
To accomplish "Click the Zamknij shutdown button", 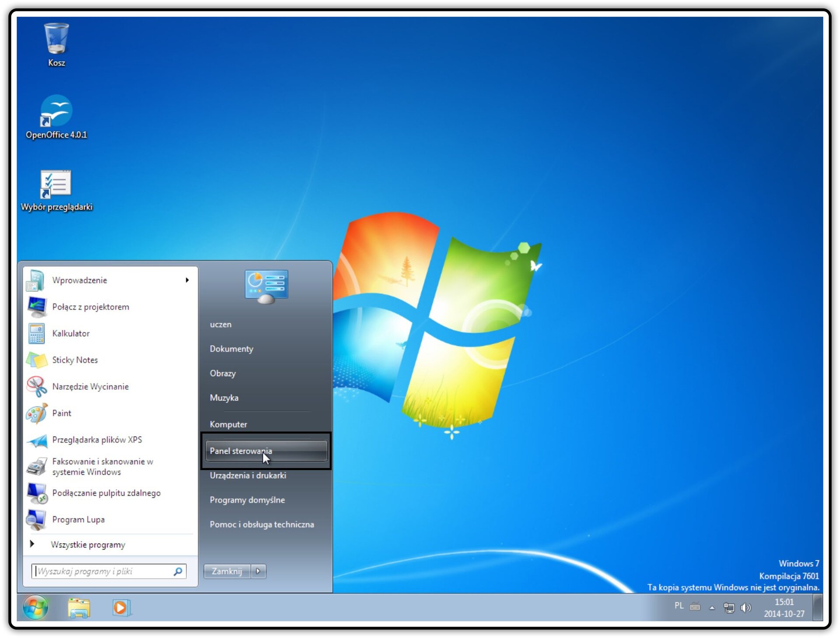I will click(227, 571).
